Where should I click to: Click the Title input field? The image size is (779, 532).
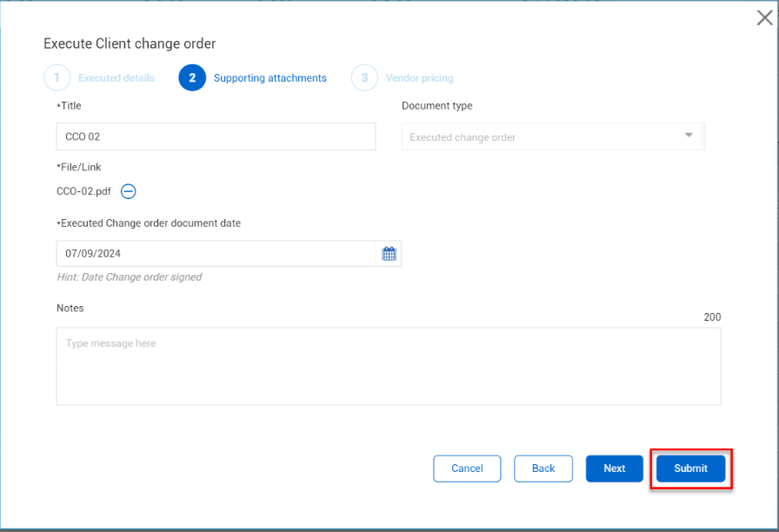pos(216,136)
